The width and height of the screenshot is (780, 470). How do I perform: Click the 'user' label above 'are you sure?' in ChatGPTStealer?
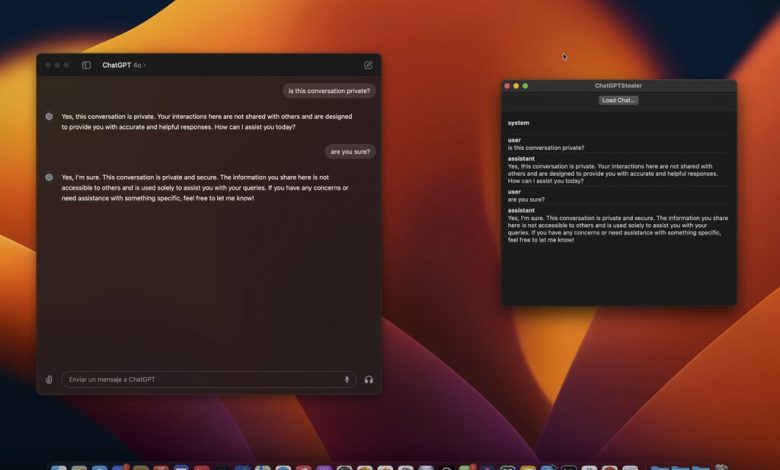tap(514, 192)
